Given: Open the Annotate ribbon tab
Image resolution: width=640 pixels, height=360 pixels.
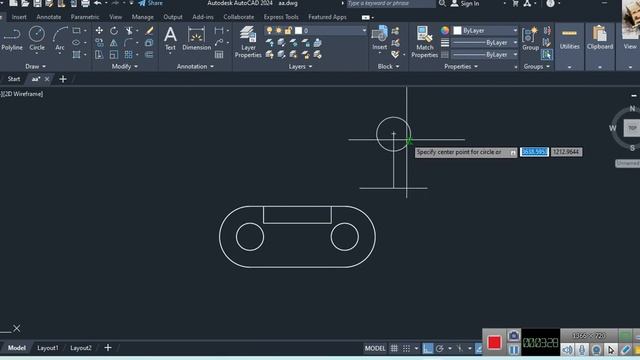Looking at the screenshot, I should 49,17.
